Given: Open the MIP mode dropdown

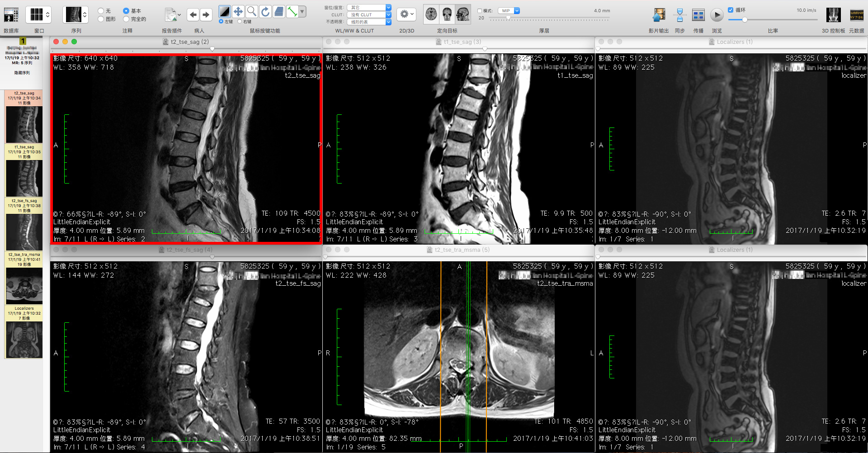Looking at the screenshot, I should click(x=509, y=11).
